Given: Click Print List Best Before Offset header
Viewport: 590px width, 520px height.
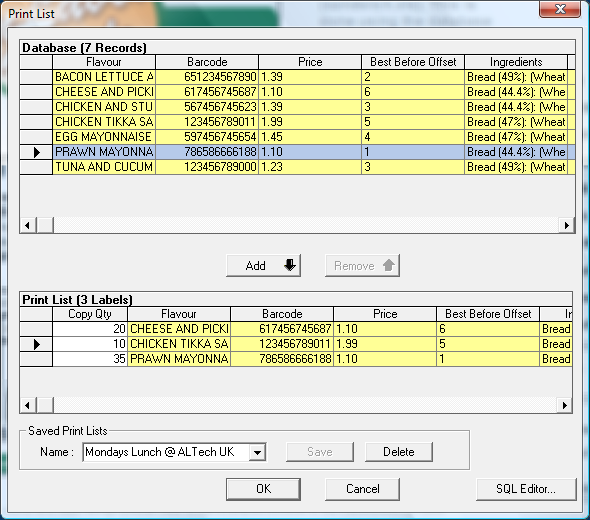Looking at the screenshot, I should click(488, 314).
